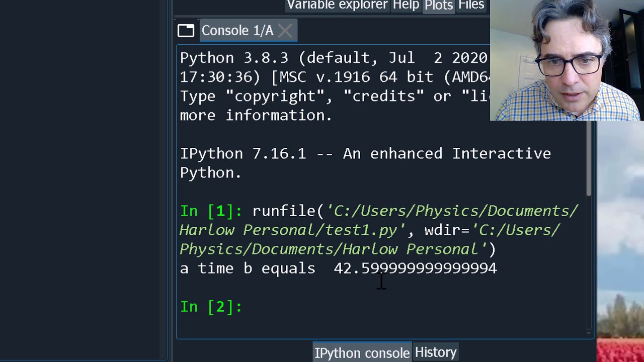Open the Help pane tab

406,6
